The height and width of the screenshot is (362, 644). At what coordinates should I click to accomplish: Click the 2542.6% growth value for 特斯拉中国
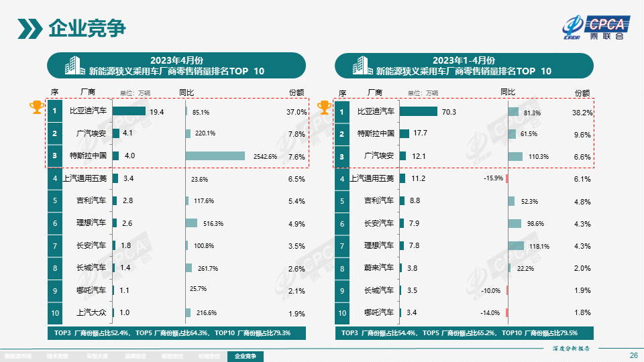tap(266, 157)
